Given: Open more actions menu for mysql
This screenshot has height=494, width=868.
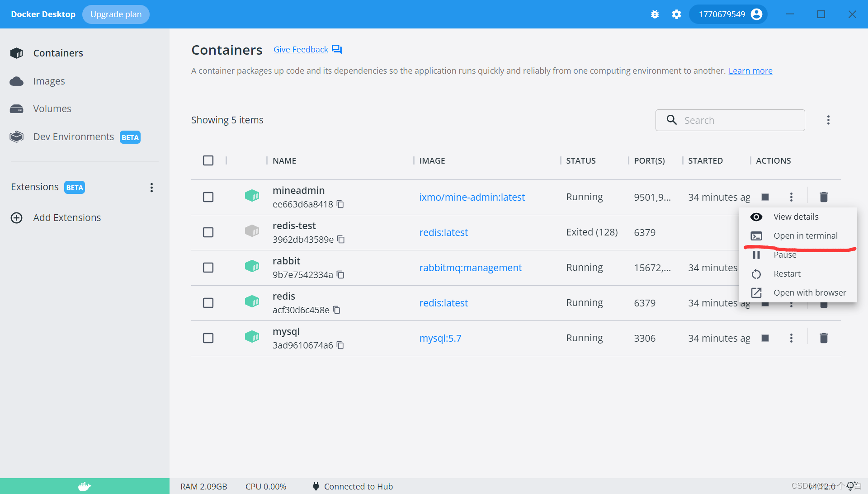Looking at the screenshot, I should click(791, 338).
